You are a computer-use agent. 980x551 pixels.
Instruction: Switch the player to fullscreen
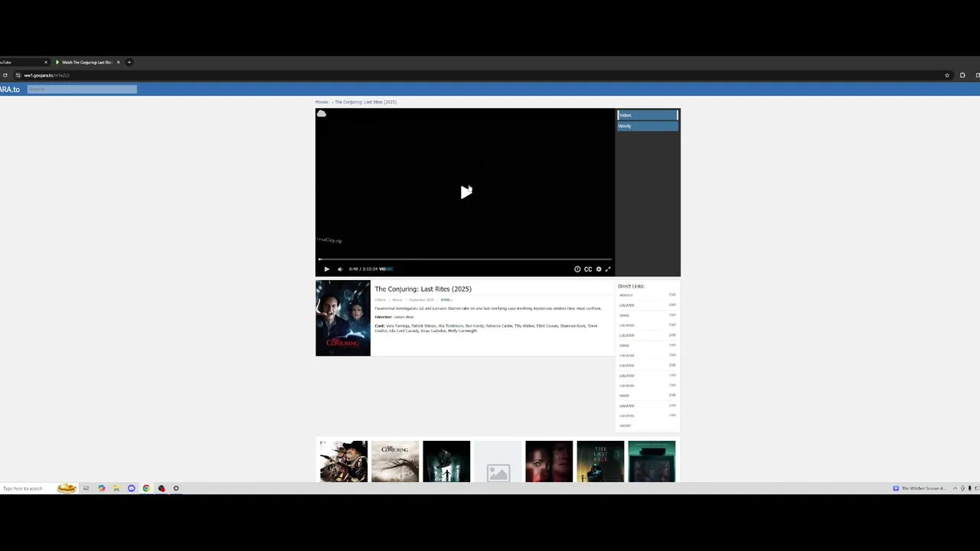pyautogui.click(x=608, y=269)
